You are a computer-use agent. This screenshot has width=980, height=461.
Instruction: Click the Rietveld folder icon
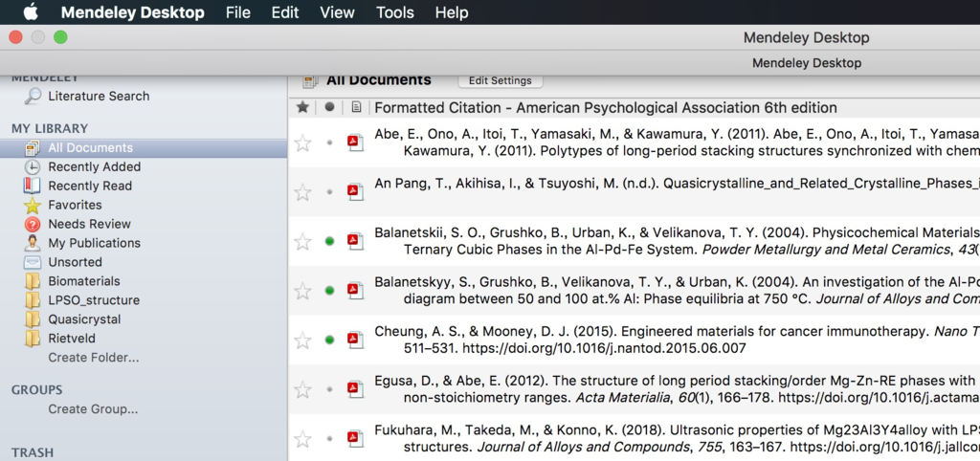pyautogui.click(x=33, y=339)
